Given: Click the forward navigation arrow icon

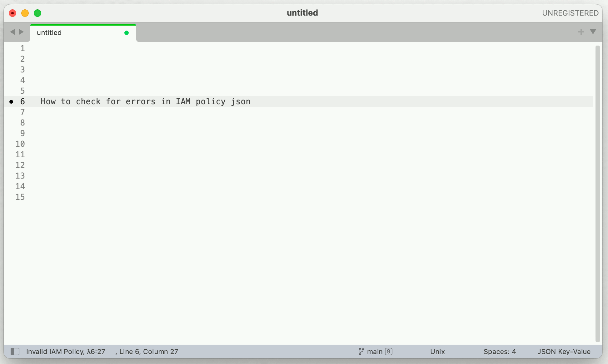Looking at the screenshot, I should coord(21,32).
